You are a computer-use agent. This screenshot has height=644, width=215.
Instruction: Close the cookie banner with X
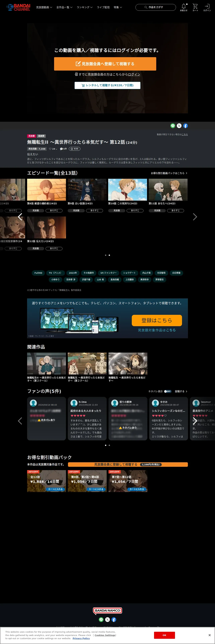click(x=209, y=635)
